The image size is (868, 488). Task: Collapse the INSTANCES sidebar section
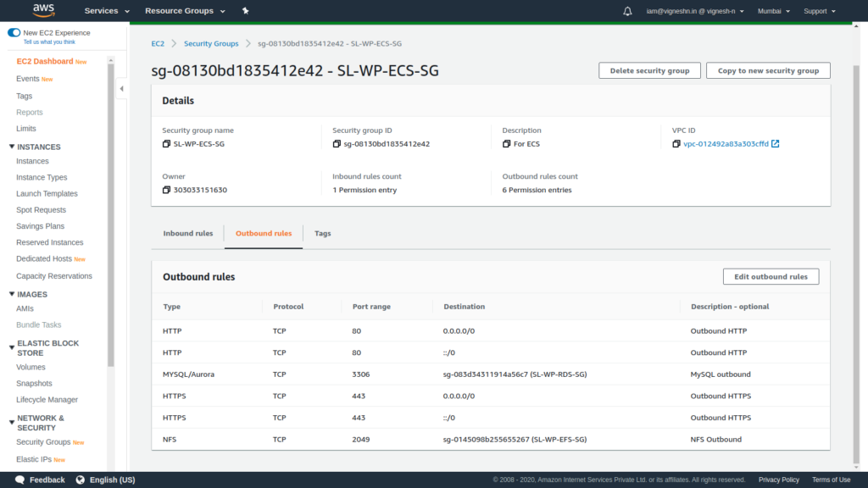pos(12,147)
